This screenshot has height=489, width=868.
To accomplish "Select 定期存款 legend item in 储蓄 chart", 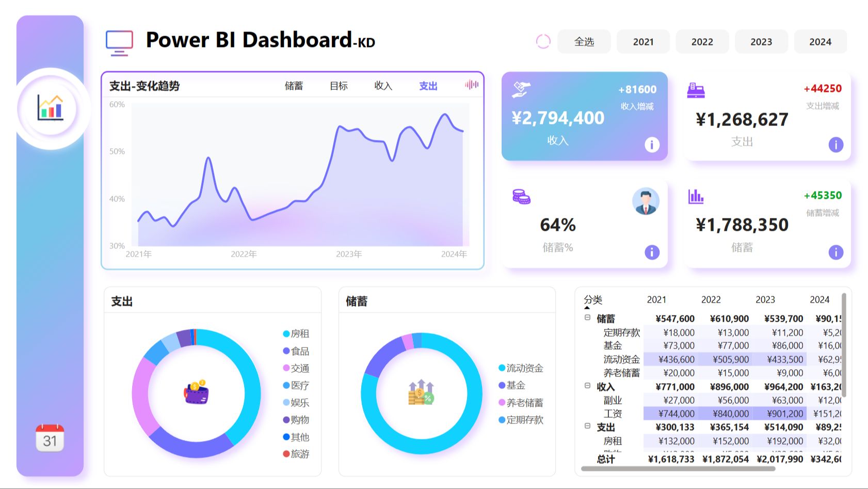I will coord(521,420).
